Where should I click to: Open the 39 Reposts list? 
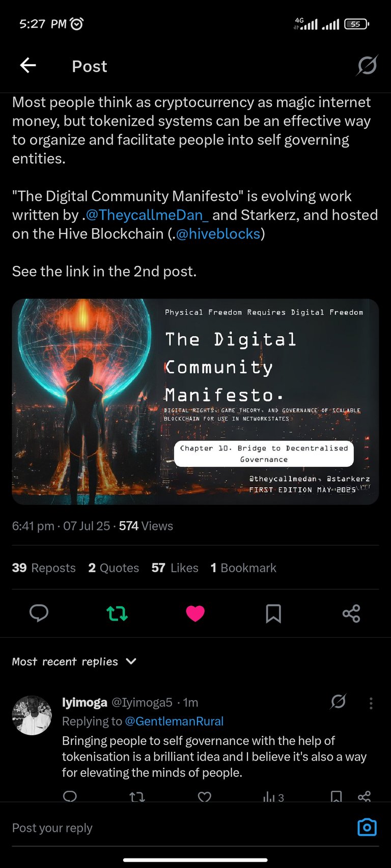(x=44, y=567)
